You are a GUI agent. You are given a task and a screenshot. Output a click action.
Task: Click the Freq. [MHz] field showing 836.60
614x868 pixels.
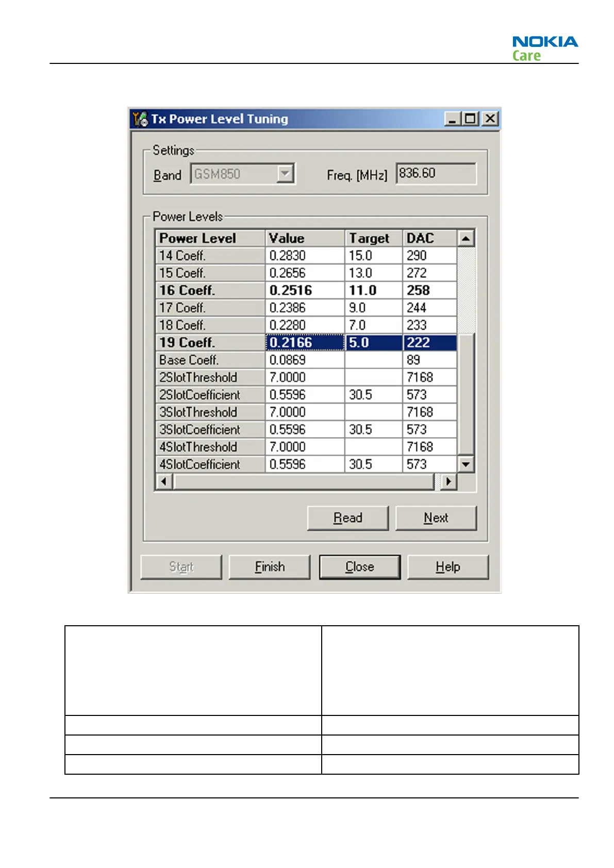click(x=436, y=174)
